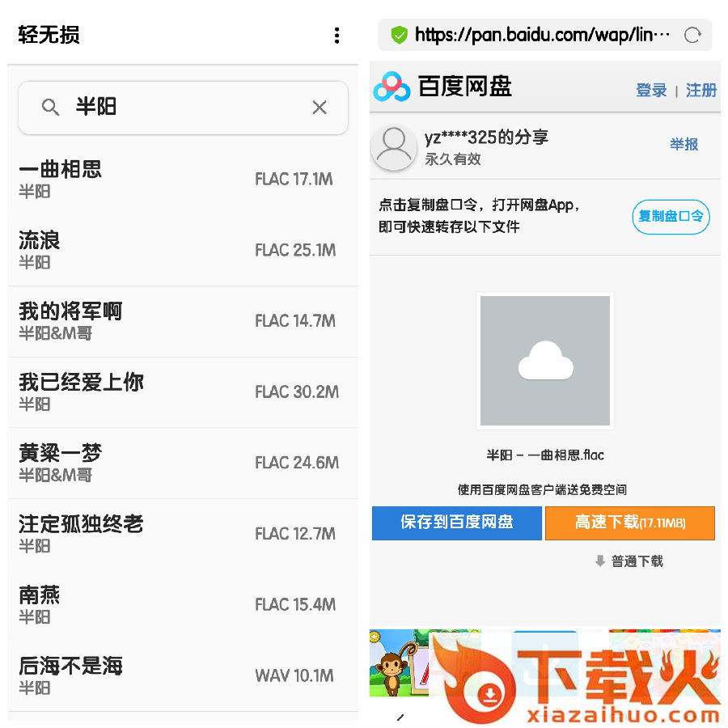This screenshot has width=728, height=728.
Task: Open the song 南燕
Action: tap(183, 605)
